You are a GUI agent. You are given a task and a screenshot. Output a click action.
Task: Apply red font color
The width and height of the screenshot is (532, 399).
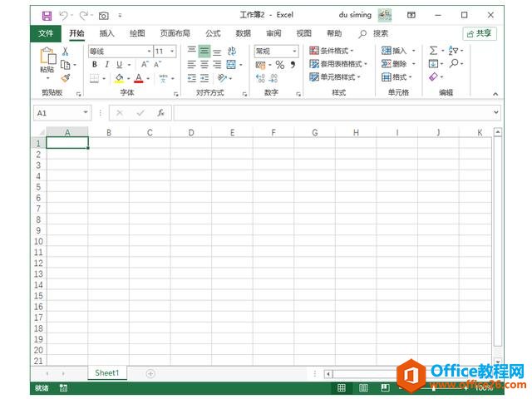pos(139,78)
